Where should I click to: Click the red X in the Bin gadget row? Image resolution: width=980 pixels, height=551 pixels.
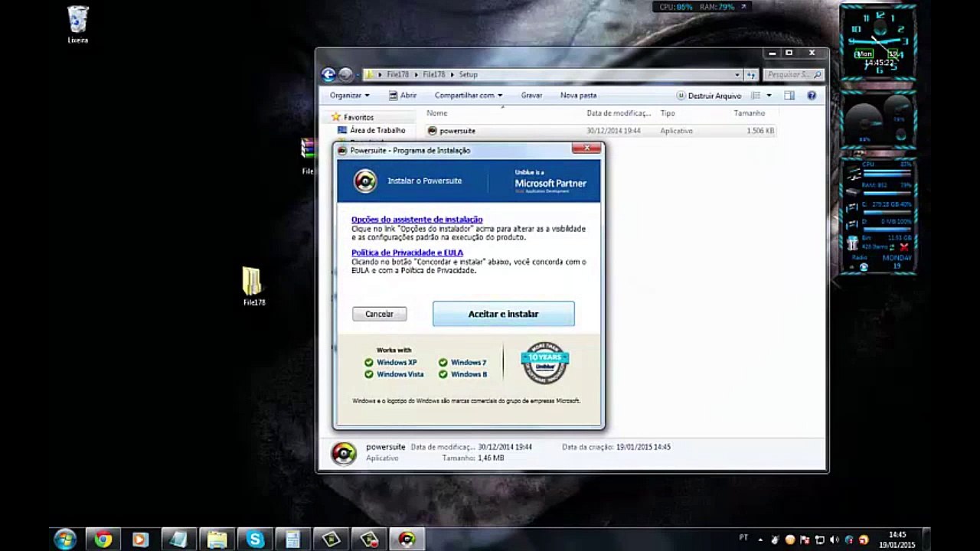904,247
